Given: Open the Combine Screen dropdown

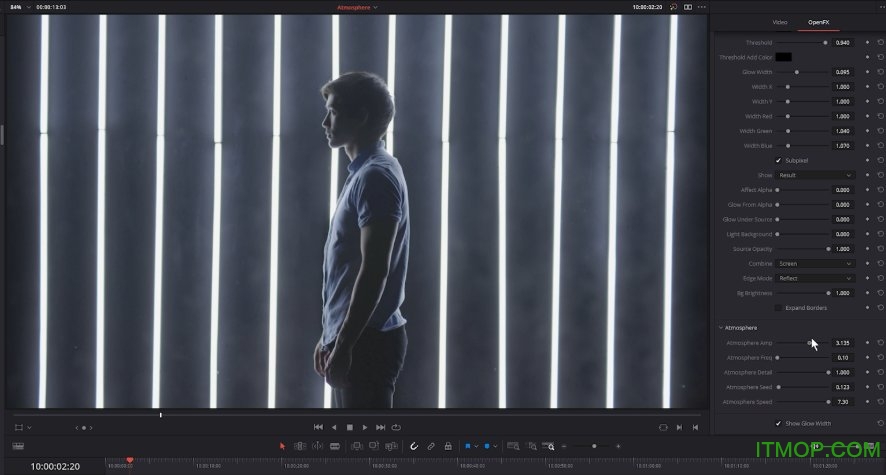Looking at the screenshot, I should [x=815, y=264].
